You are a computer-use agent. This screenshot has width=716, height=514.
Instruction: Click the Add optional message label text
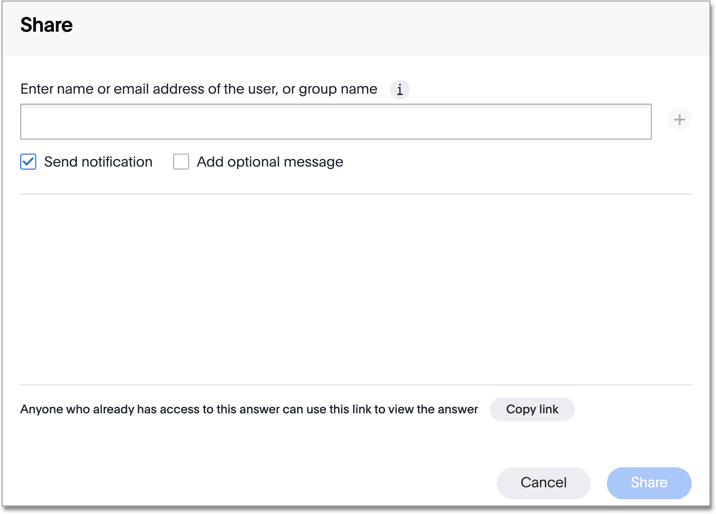pyautogui.click(x=269, y=161)
